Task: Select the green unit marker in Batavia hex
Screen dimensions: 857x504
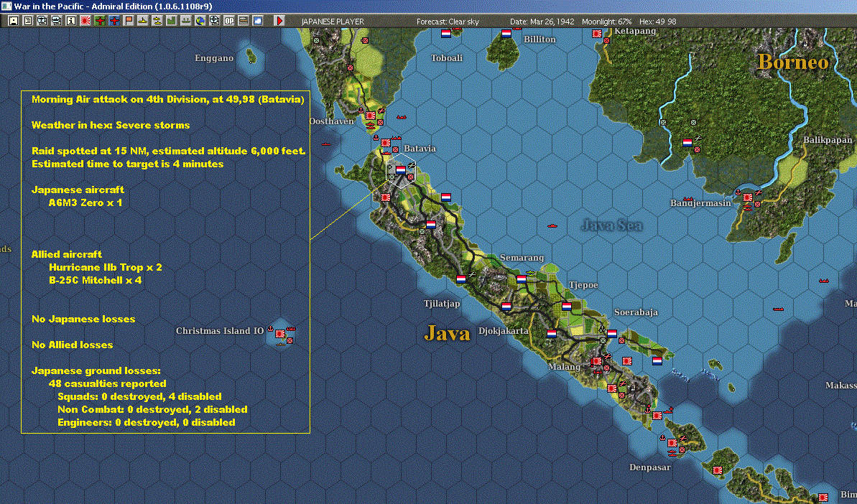Action: pos(392,177)
